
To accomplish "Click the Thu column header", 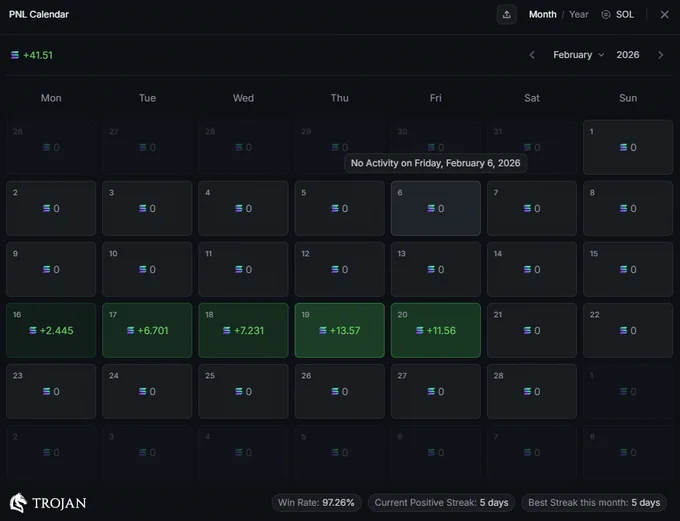I will 340,98.
